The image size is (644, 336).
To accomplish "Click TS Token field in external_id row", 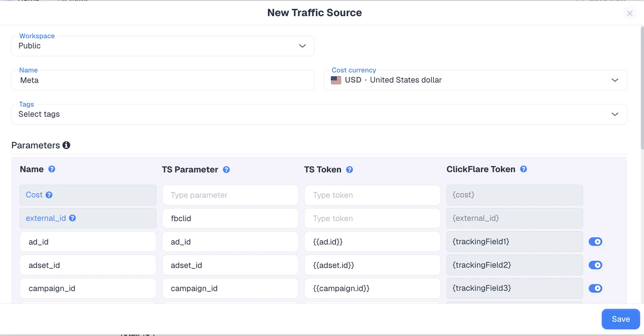I will (x=372, y=218).
